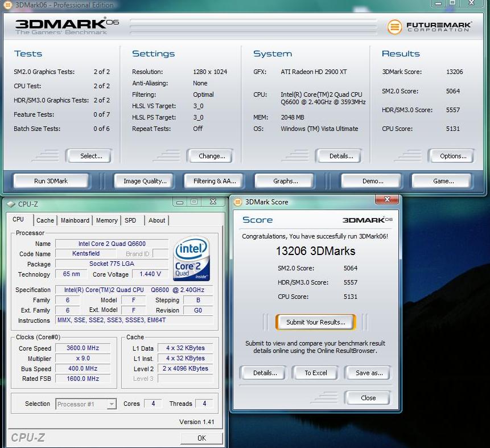The width and height of the screenshot is (490, 448).
Task: Open Filtering & AA... settings
Action: pos(214,181)
